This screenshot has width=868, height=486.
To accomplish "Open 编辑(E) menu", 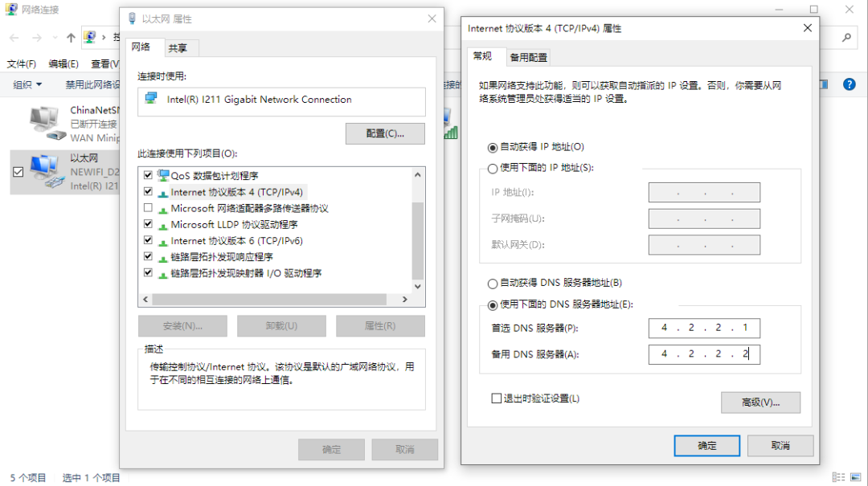I will point(63,63).
